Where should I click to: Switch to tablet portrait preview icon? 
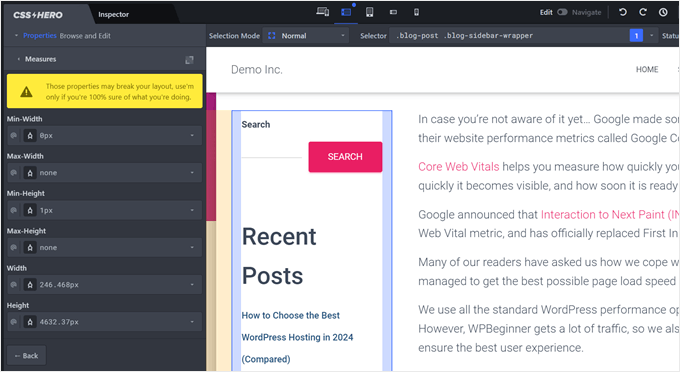pos(369,12)
